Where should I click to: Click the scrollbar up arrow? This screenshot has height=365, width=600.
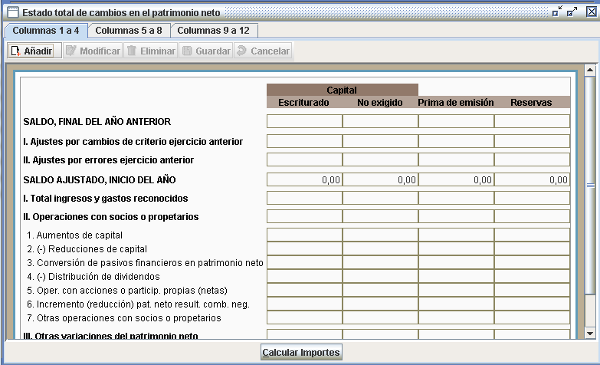[x=590, y=70]
